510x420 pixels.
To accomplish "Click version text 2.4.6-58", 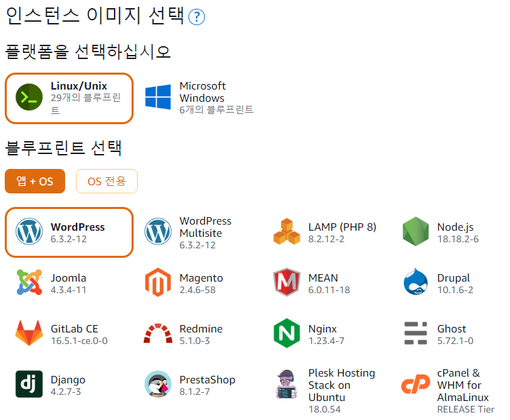I will click(197, 290).
